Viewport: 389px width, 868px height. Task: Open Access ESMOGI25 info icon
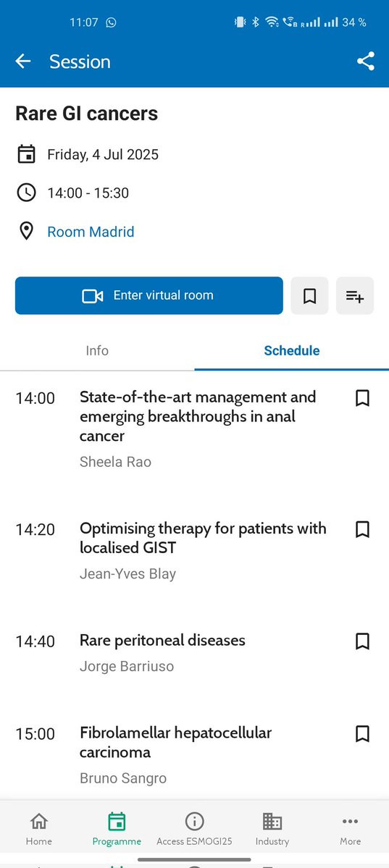194,822
